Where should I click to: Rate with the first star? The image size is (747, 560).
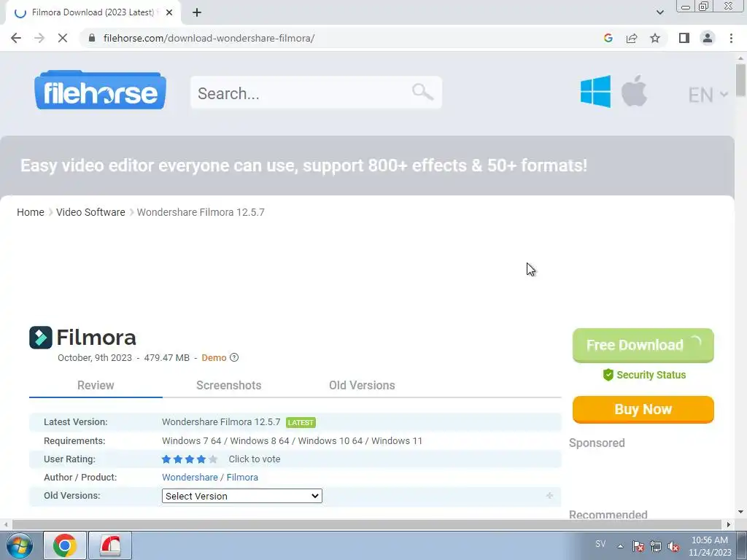(x=166, y=459)
